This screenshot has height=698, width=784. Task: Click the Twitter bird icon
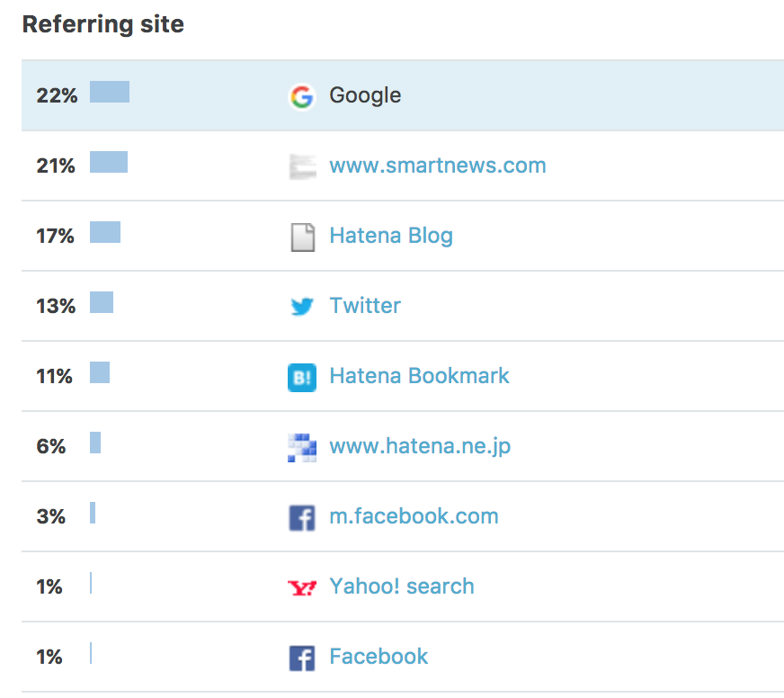tap(302, 306)
